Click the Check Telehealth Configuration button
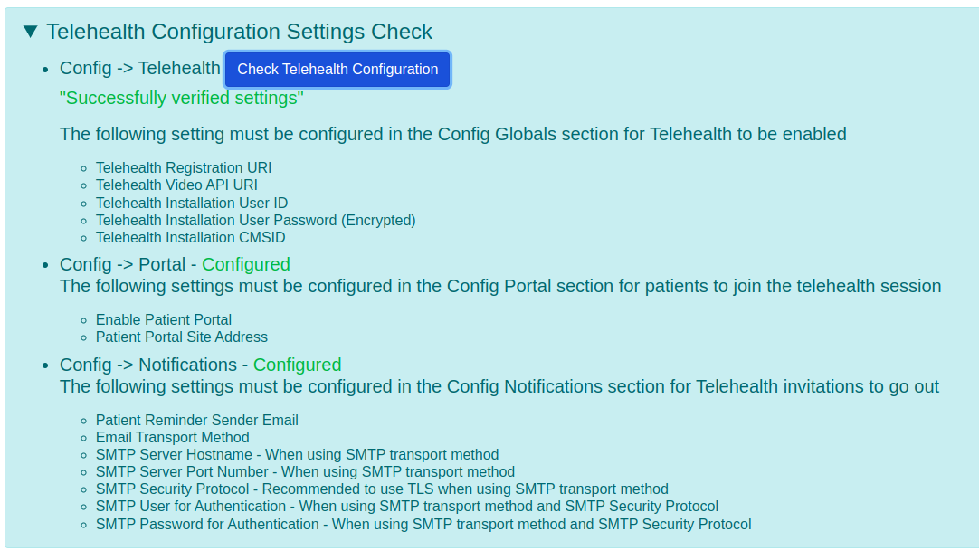Image resolution: width=979 pixels, height=560 pixels. coord(337,69)
